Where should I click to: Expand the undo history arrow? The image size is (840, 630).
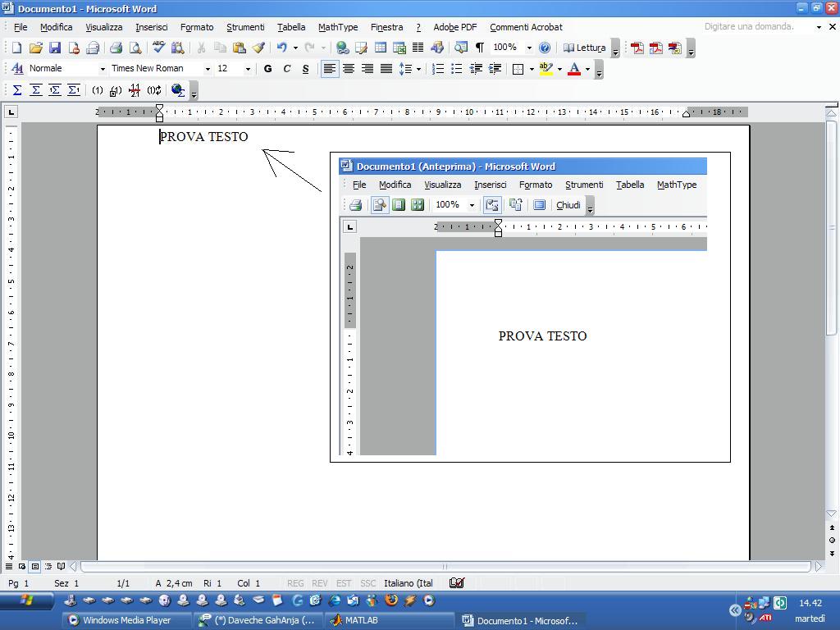(295, 48)
